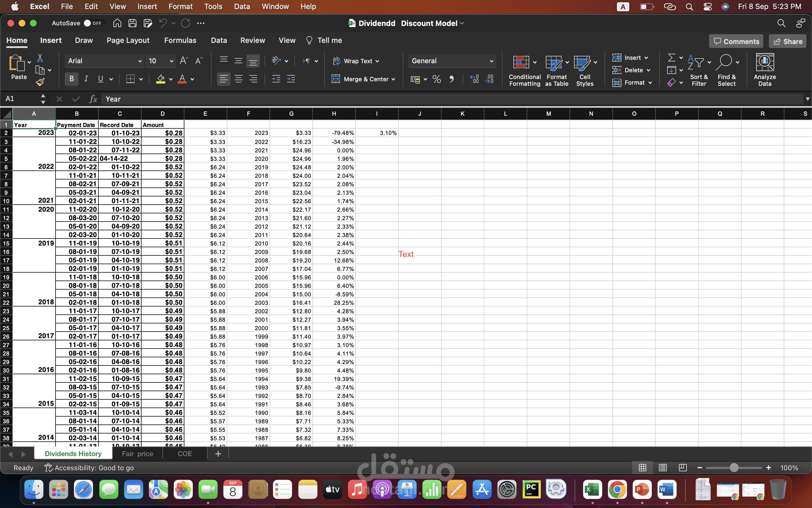This screenshot has height=508, width=812.
Task: Select column H header
Action: tap(334, 113)
